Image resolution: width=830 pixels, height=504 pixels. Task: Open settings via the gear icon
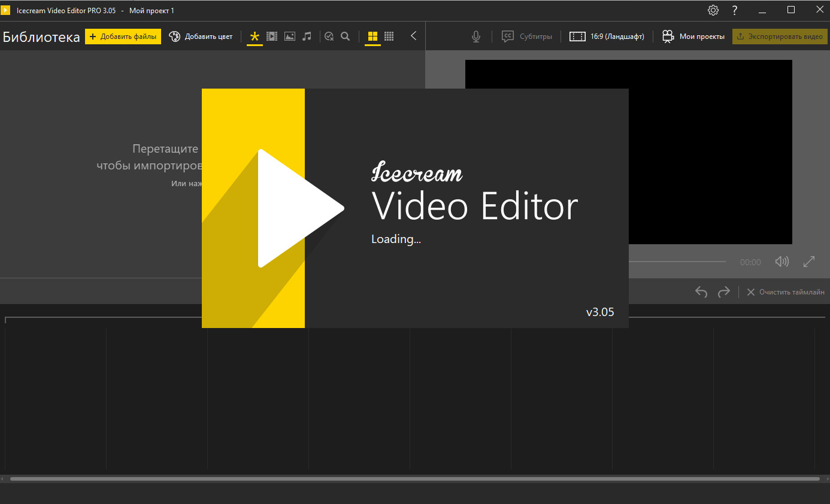pos(713,10)
